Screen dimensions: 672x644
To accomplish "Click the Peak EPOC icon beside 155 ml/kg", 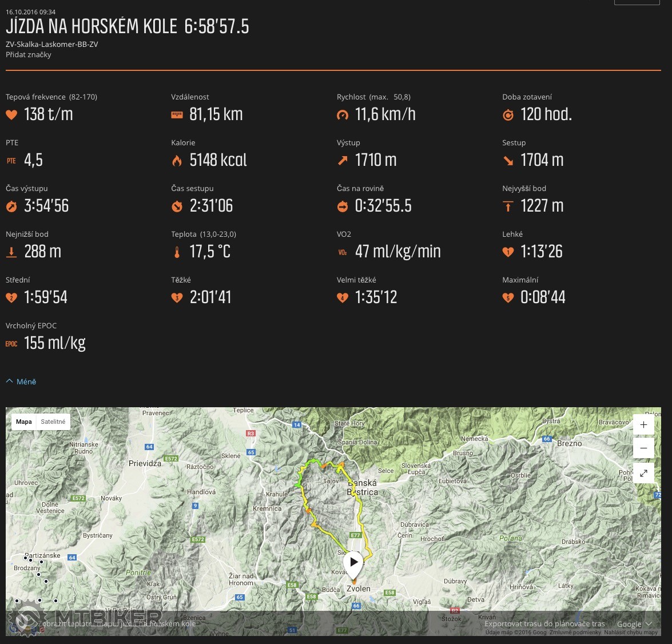I will tap(11, 344).
